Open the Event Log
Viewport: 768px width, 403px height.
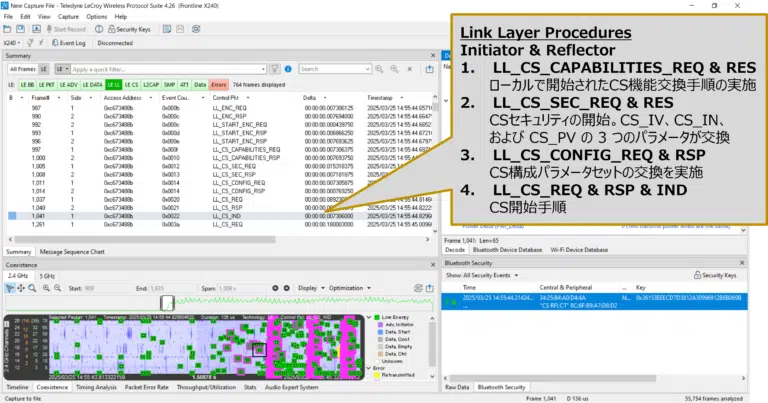[x=68, y=43]
